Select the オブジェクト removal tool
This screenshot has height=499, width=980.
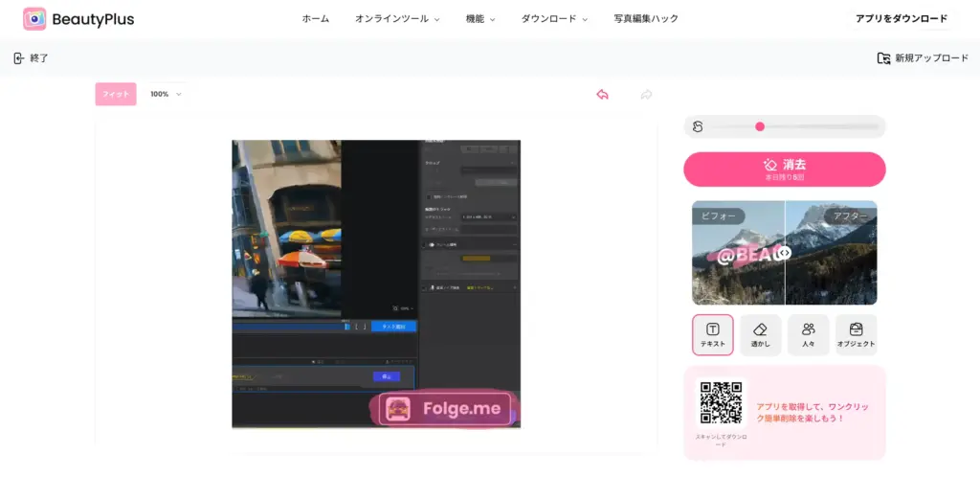click(x=856, y=335)
